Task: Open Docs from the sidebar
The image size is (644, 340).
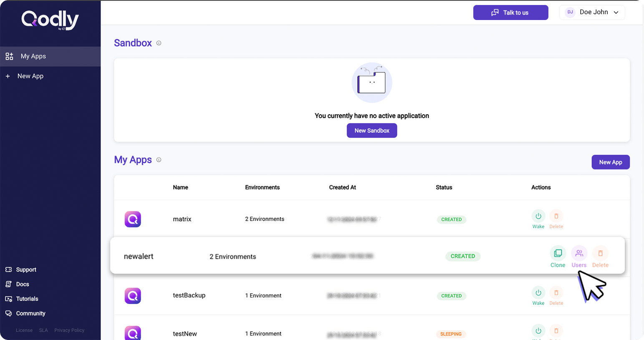Action: (x=23, y=284)
